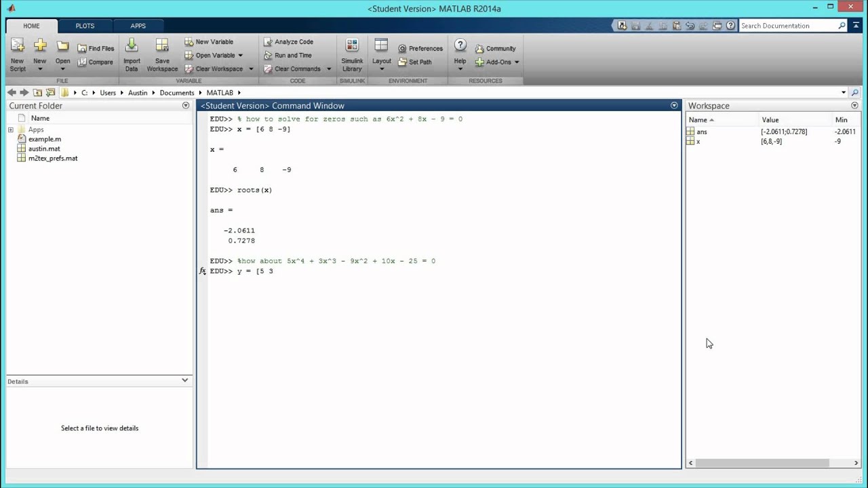Switch to the PLOTS tab

(85, 26)
